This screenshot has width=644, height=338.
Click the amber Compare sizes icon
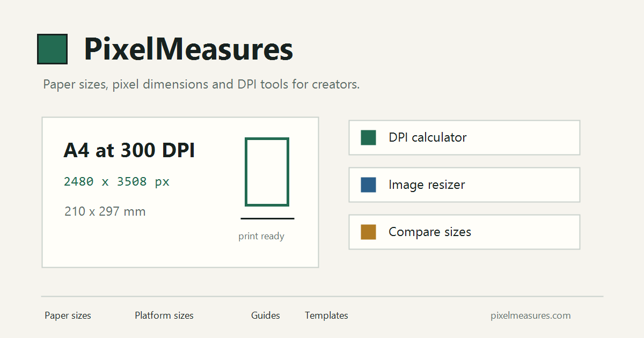[x=368, y=232]
